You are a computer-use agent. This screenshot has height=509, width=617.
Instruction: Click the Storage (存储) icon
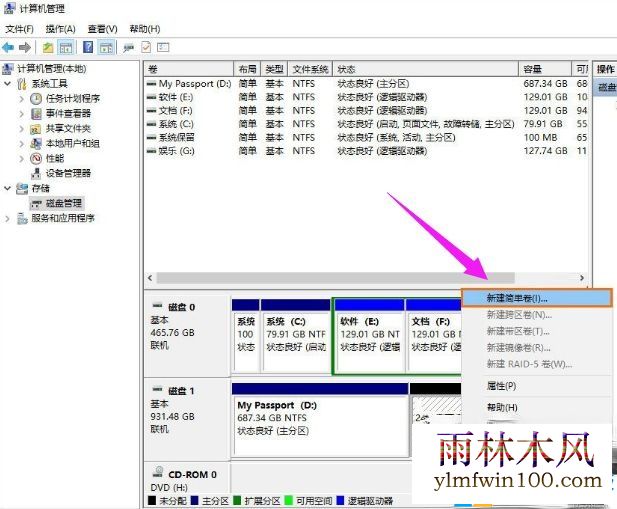click(x=22, y=188)
